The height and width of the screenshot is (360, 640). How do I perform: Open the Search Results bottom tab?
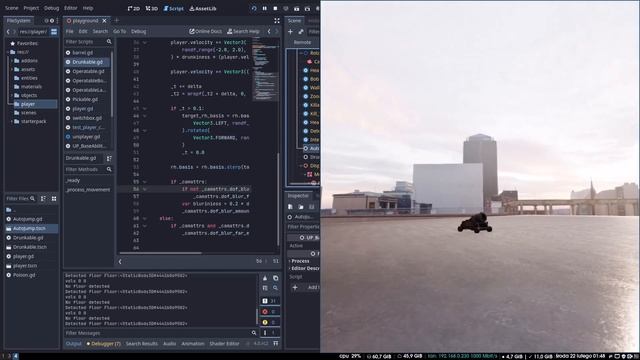pyautogui.click(x=142, y=344)
